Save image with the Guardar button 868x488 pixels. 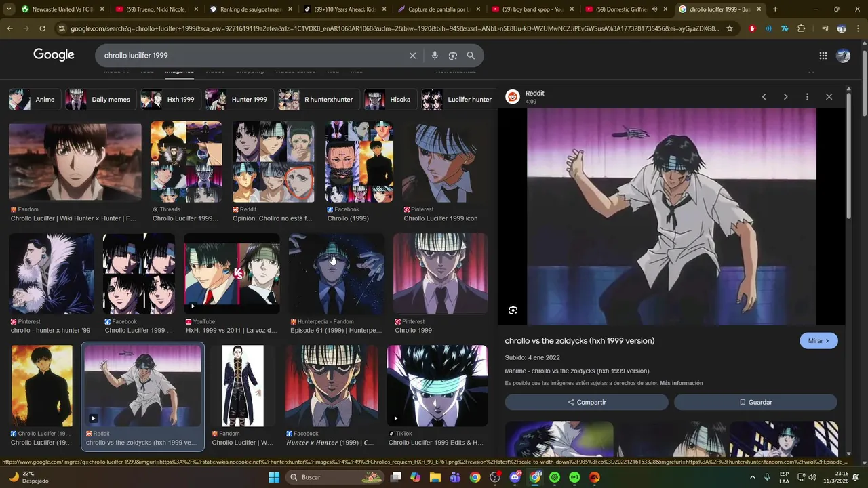(755, 403)
